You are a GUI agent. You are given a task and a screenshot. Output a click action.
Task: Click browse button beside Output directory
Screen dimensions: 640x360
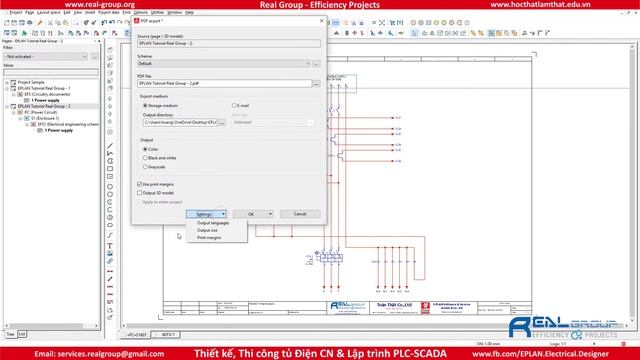pos(222,122)
